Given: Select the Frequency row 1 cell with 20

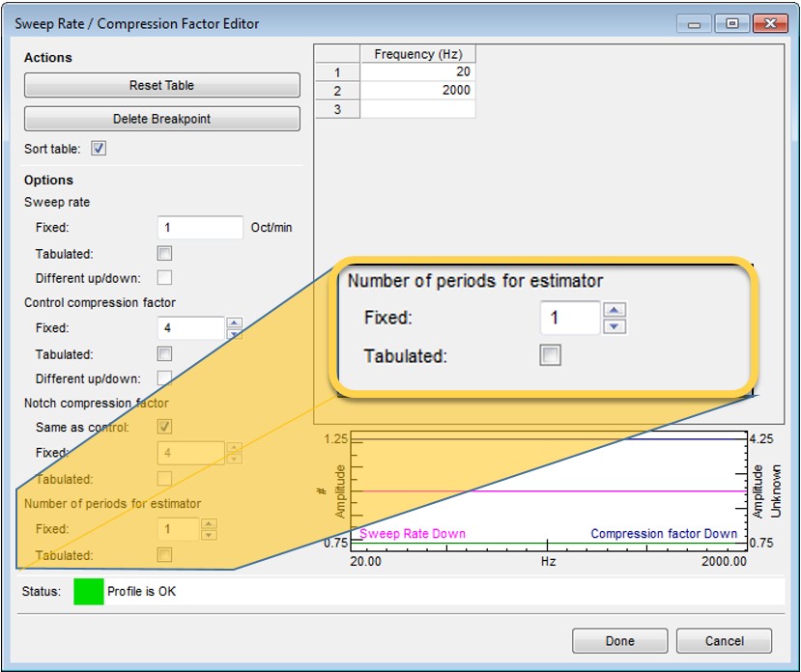Looking at the screenshot, I should tap(417, 72).
